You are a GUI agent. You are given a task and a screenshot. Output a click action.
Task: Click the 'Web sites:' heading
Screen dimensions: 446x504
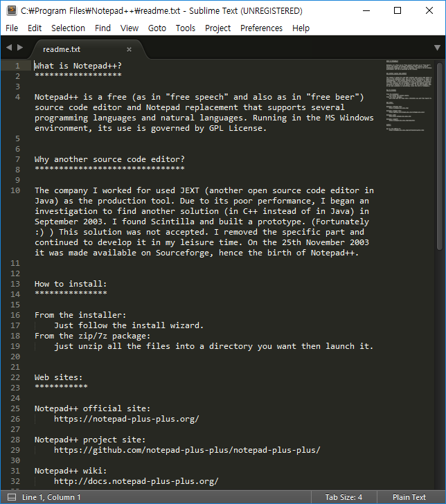pyautogui.click(x=59, y=377)
